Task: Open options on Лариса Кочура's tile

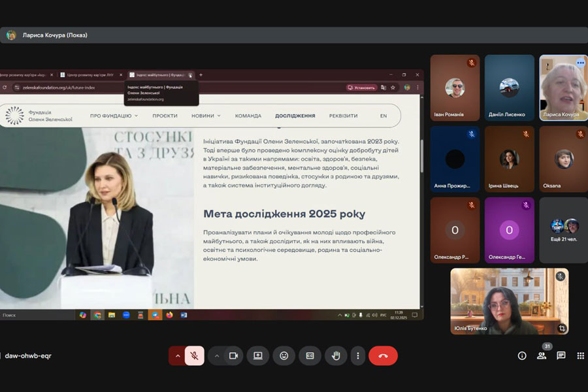Action: [580, 63]
